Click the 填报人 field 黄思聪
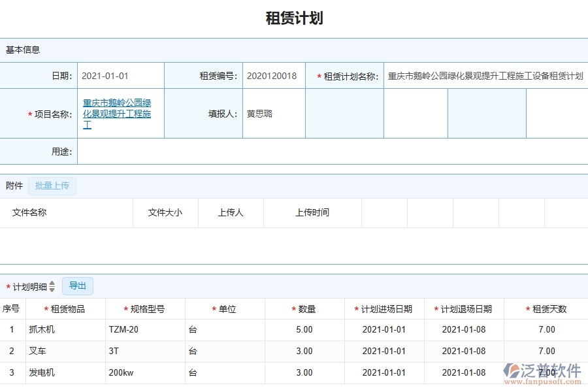Image resolution: width=588 pixels, height=392 pixels. click(x=273, y=114)
